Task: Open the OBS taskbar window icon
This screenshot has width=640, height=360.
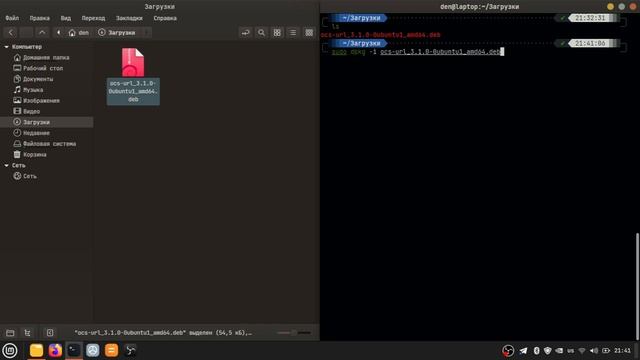Action: pyautogui.click(x=130, y=351)
